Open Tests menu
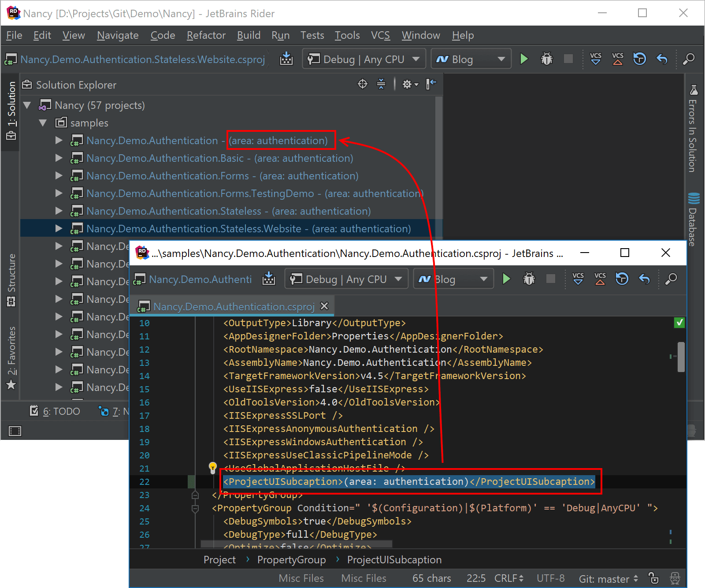This screenshot has height=588, width=705. (312, 35)
